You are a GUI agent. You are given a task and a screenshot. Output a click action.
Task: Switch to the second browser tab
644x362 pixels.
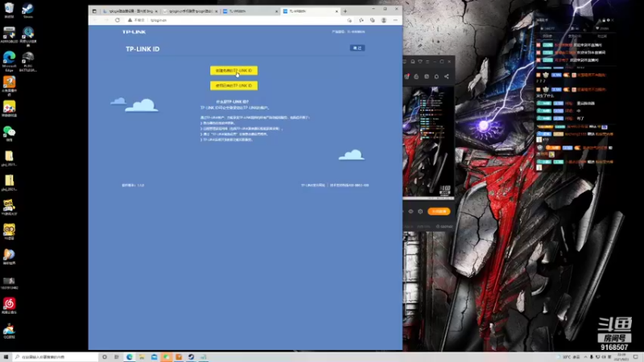coord(190,11)
